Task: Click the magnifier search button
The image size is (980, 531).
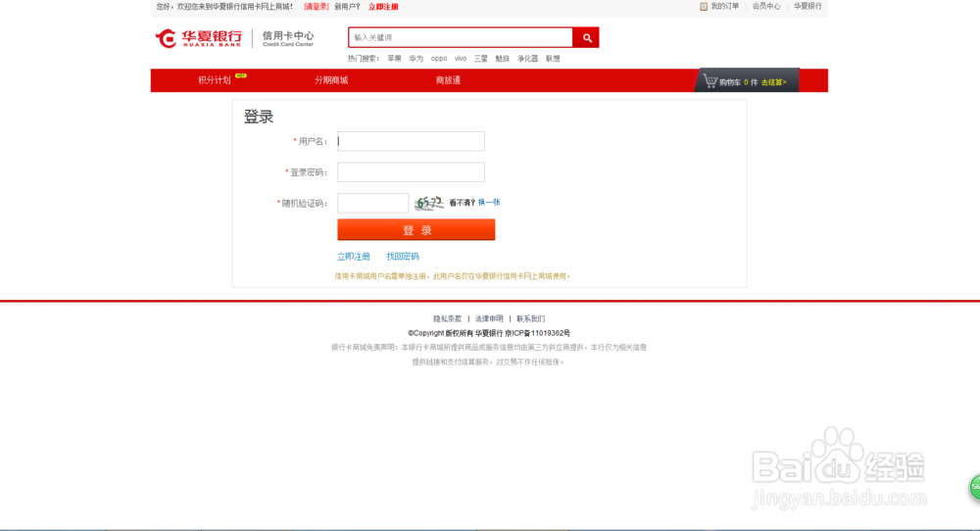Action: click(586, 37)
